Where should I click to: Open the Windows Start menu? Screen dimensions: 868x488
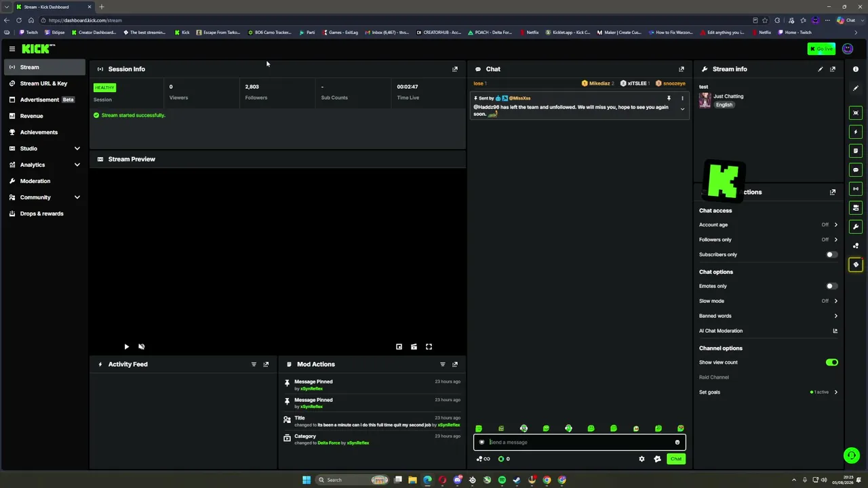coord(307,480)
